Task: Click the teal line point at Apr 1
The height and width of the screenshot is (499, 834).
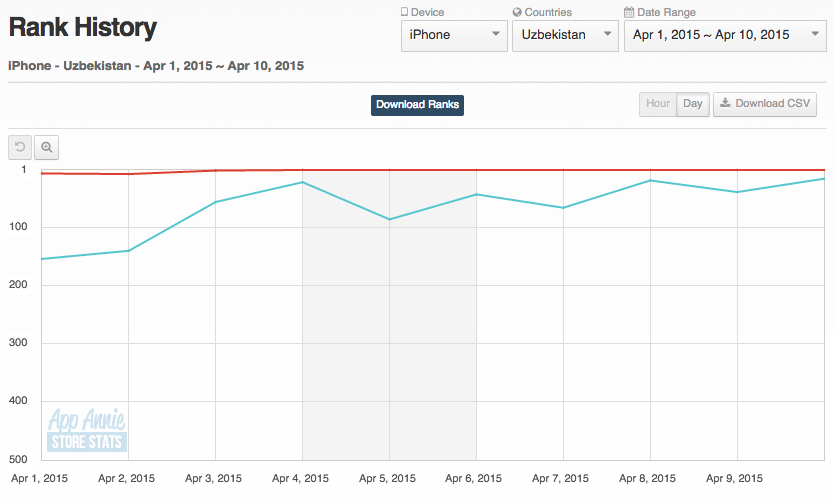Action: pos(41,259)
